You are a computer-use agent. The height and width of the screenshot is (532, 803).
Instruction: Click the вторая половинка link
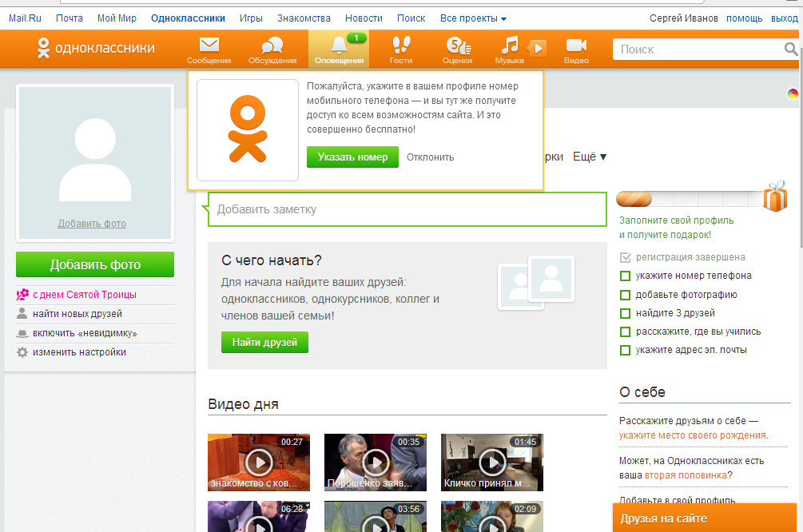coord(686,475)
